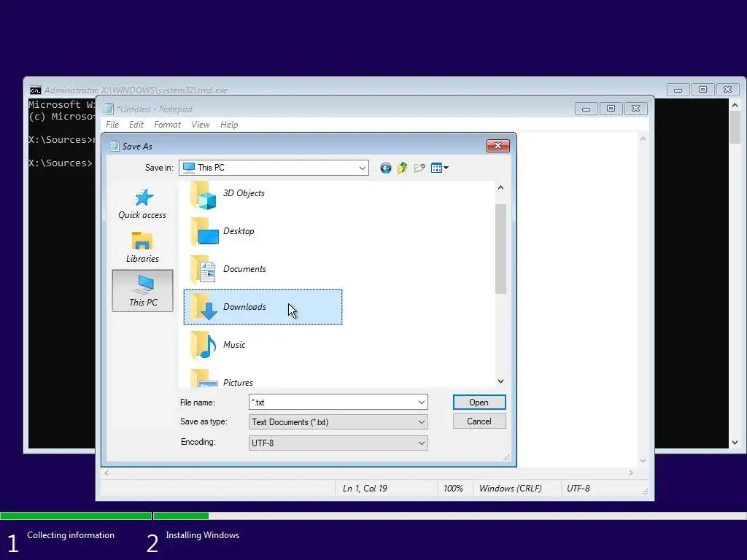747x560 pixels.
Task: Minimize the cmd.exe window
Action: click(678, 90)
